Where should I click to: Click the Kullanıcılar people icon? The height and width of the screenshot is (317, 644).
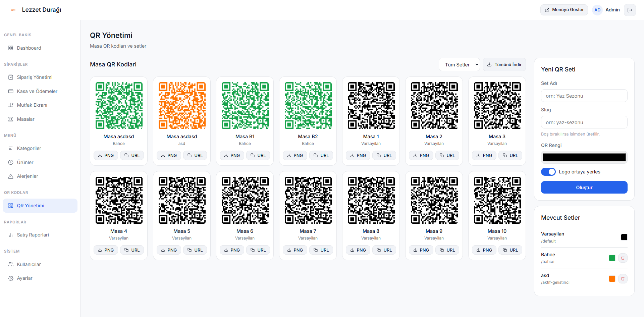click(11, 264)
